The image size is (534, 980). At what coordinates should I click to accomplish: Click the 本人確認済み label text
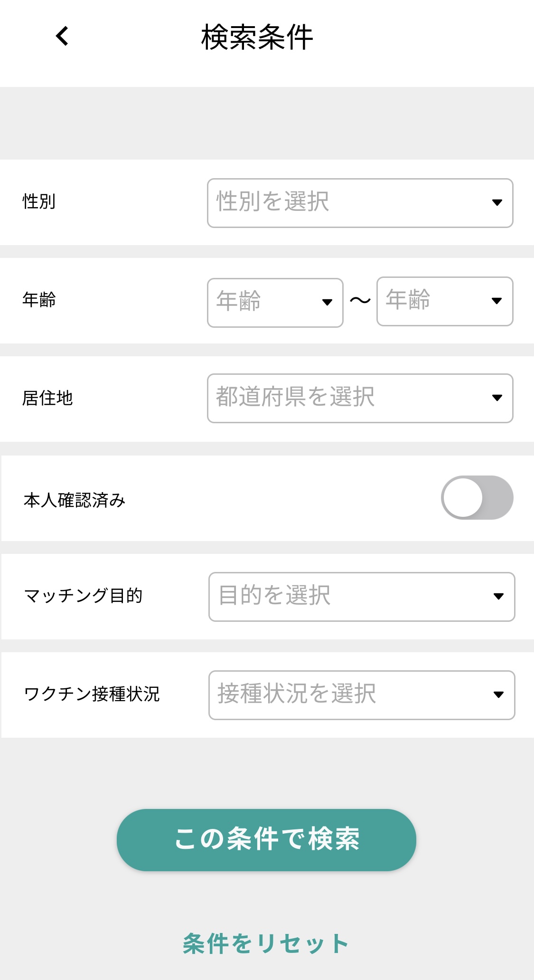click(x=75, y=500)
